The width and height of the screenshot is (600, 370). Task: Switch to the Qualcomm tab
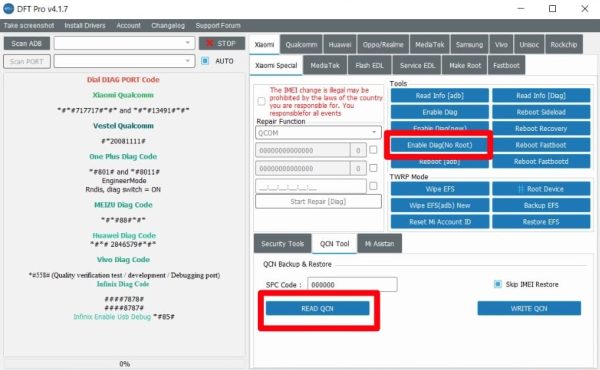pyautogui.click(x=301, y=44)
